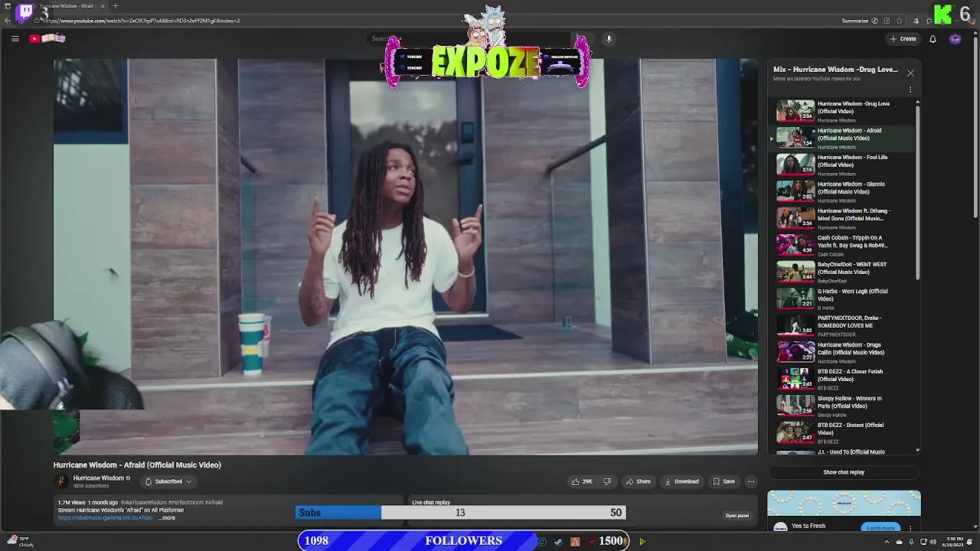Open YouTube notifications bell
The width and height of the screenshot is (980, 551).
pyautogui.click(x=933, y=39)
